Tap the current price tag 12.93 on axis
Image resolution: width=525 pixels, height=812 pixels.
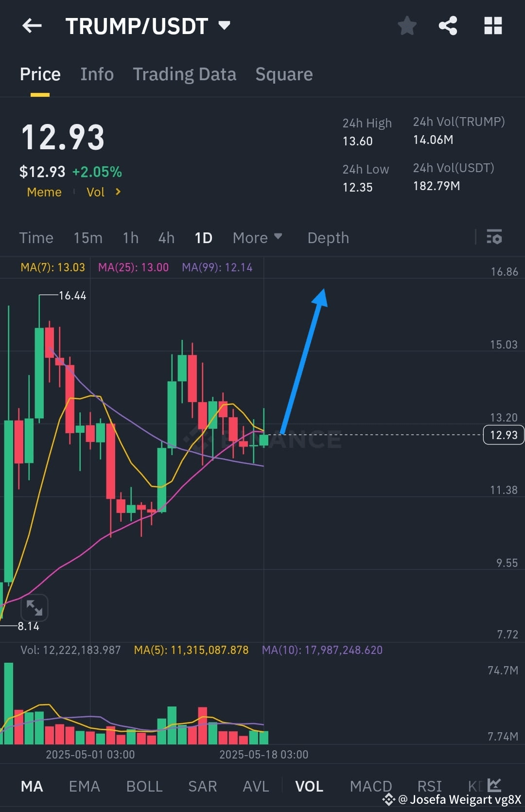pyautogui.click(x=504, y=435)
